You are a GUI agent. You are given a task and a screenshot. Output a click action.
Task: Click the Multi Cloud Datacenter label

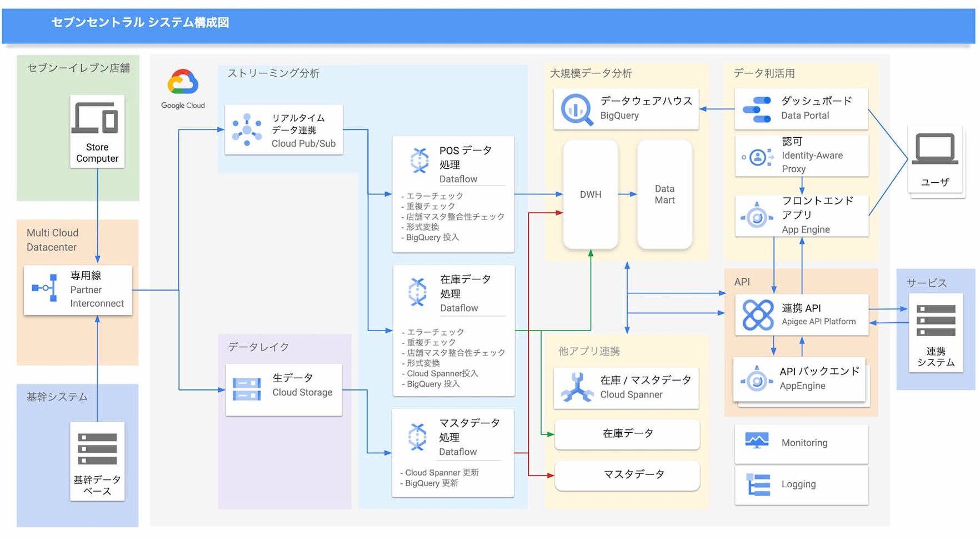coord(53,240)
